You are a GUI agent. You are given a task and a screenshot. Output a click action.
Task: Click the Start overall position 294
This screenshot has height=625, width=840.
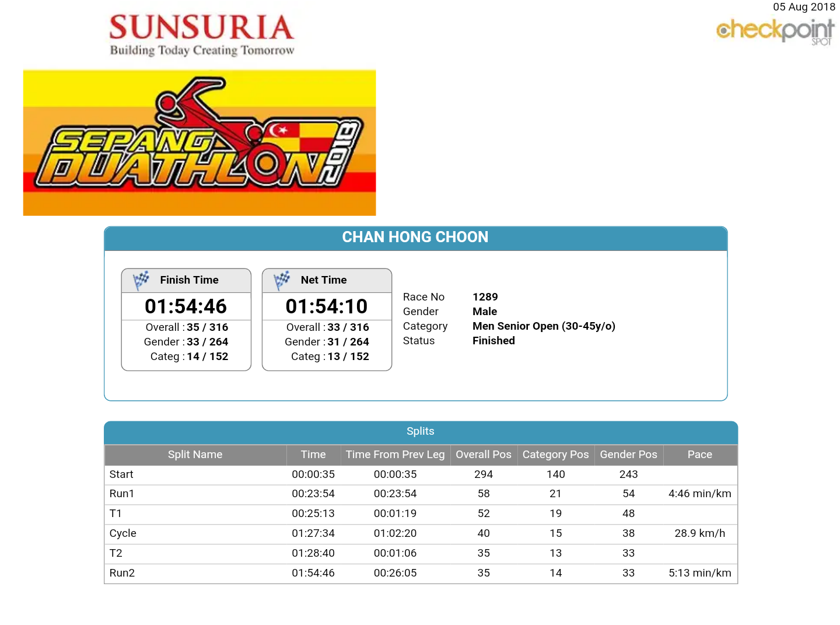pos(484,474)
